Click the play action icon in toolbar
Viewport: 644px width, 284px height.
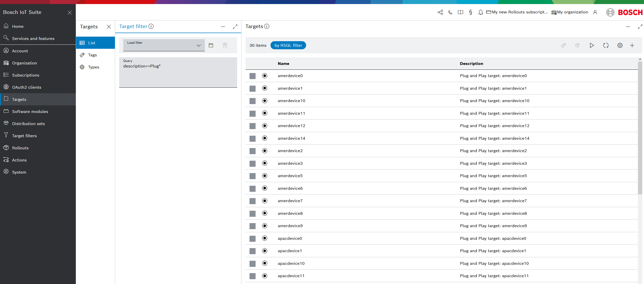[x=592, y=45]
